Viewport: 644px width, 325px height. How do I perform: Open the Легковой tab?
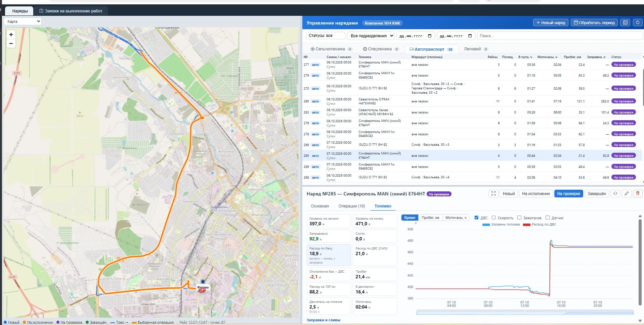point(476,49)
